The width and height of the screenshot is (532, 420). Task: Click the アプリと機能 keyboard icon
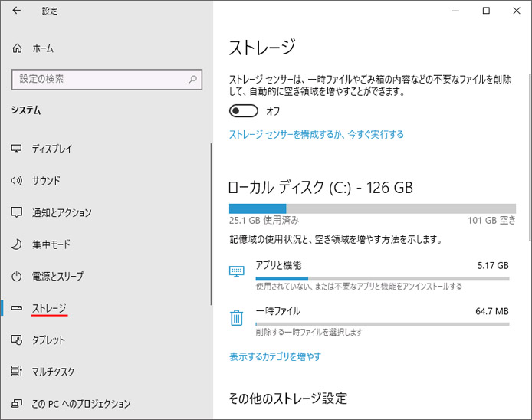coord(236,271)
